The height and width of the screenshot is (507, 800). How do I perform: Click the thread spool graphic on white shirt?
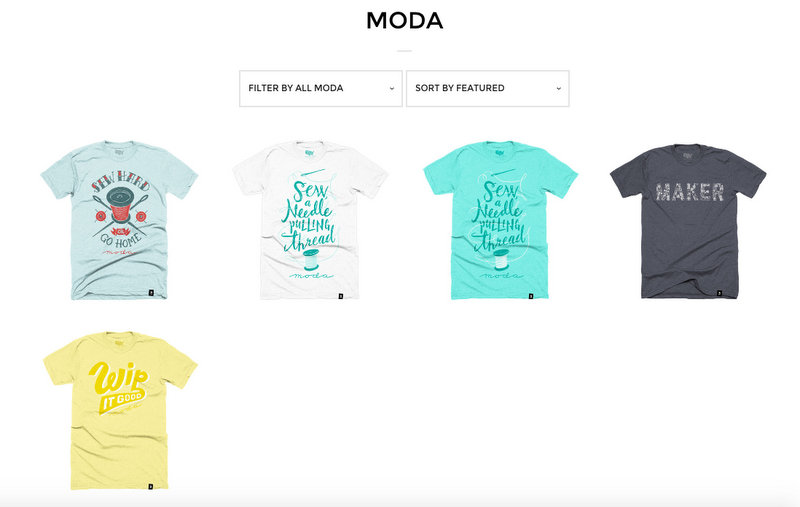pos(311,260)
